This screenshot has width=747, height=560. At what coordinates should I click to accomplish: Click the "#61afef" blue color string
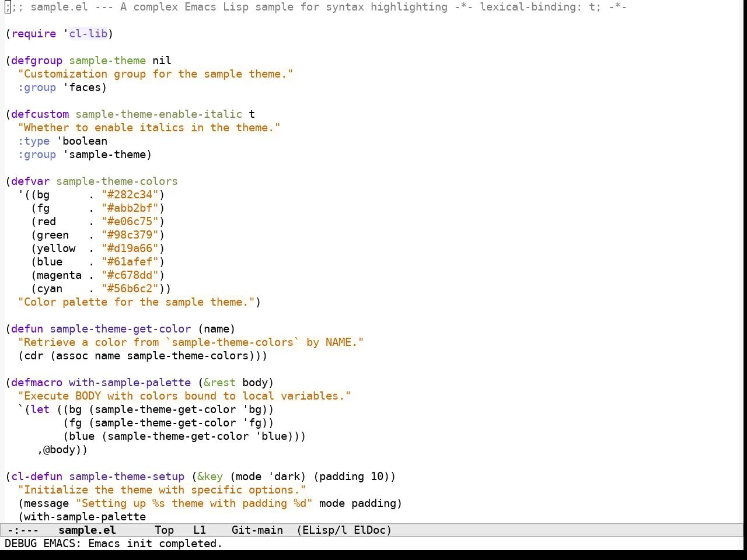tap(130, 262)
